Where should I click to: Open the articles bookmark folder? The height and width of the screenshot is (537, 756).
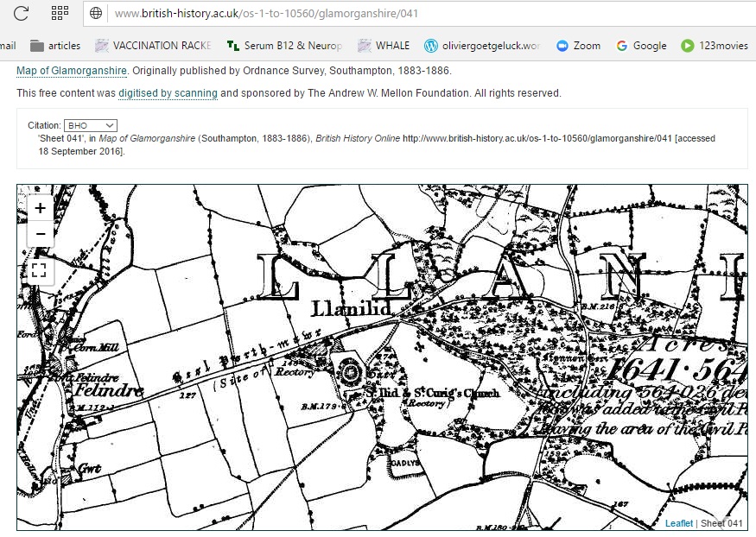point(55,46)
